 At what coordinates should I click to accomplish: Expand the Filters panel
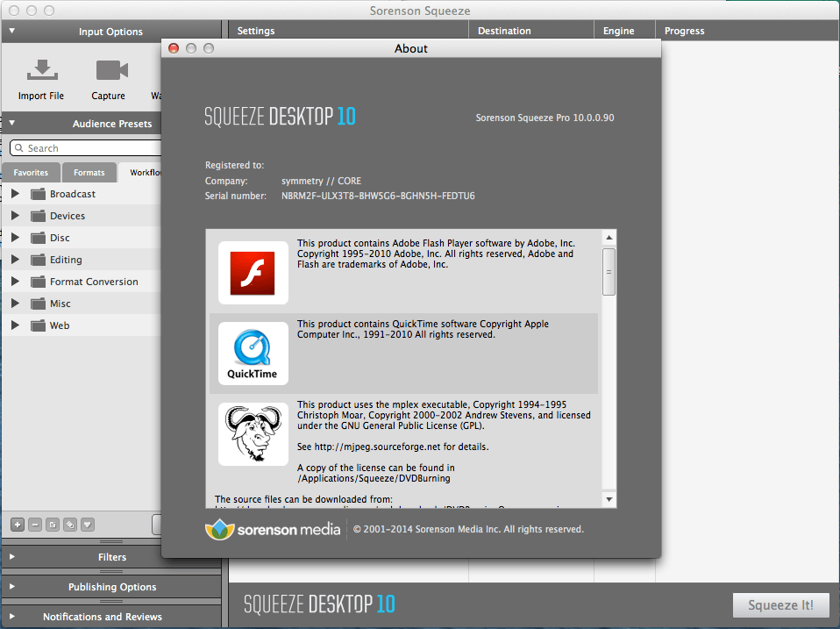(x=11, y=557)
